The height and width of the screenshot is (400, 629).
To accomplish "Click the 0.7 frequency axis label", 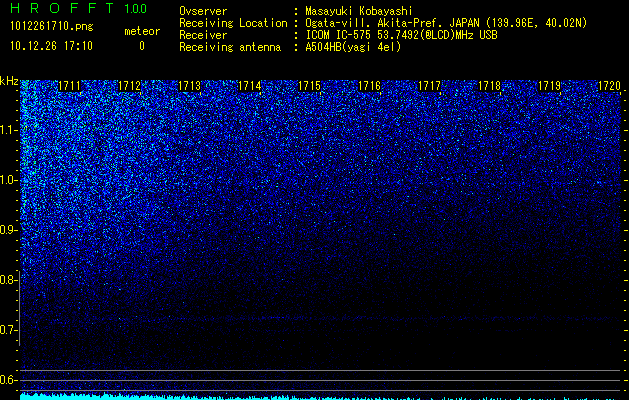I will (x=9, y=330).
